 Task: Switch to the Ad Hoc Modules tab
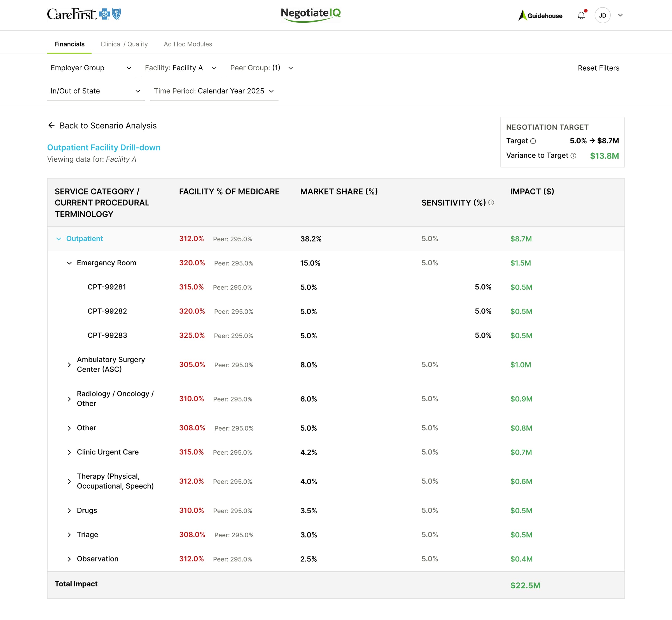coord(188,44)
